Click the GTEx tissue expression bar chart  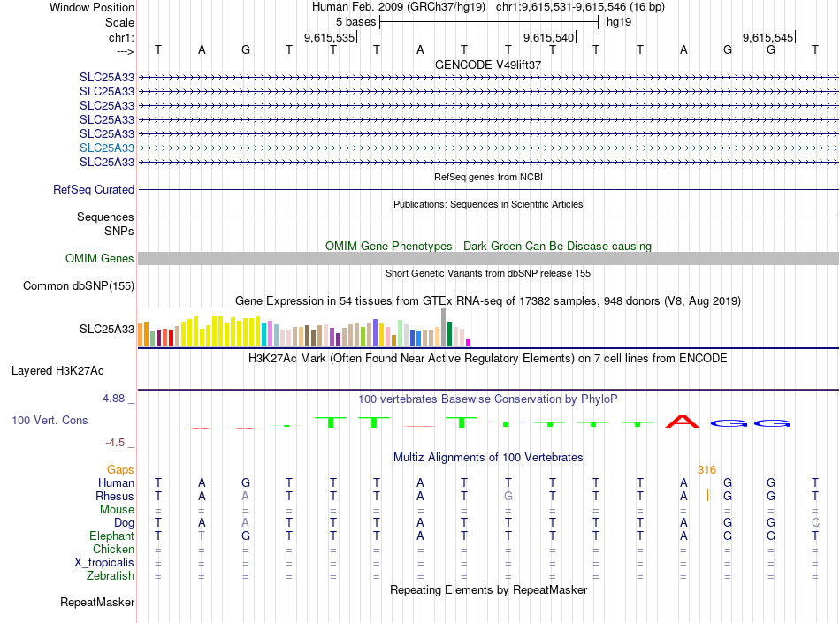(x=304, y=328)
